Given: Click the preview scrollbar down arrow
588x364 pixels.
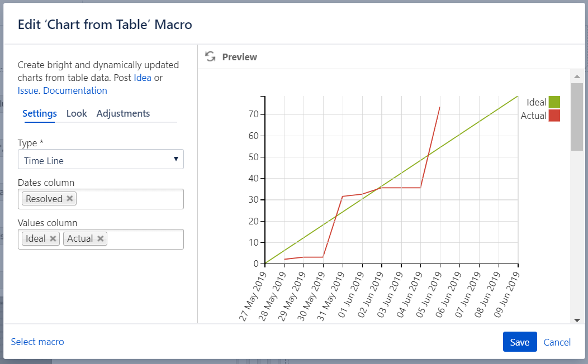Looking at the screenshot, I should (x=577, y=320).
